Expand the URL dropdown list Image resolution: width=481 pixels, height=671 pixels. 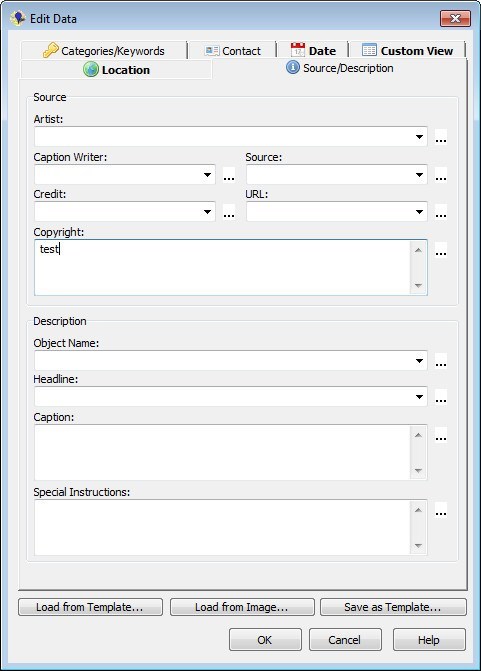coord(419,212)
